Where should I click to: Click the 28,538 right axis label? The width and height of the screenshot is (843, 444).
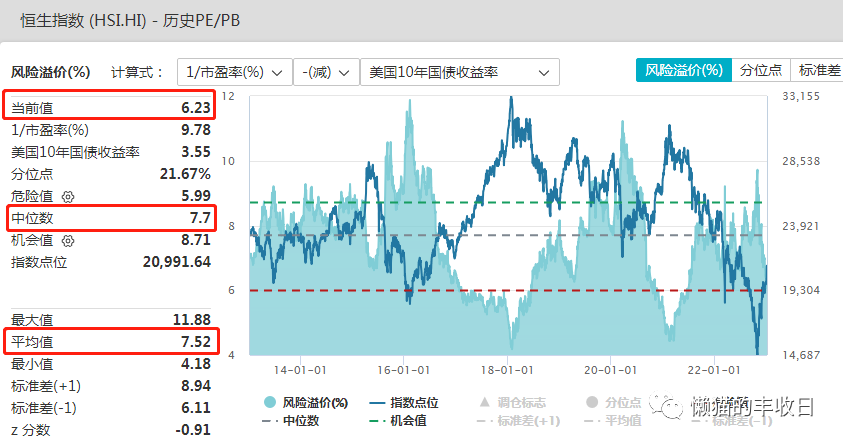tap(801, 161)
